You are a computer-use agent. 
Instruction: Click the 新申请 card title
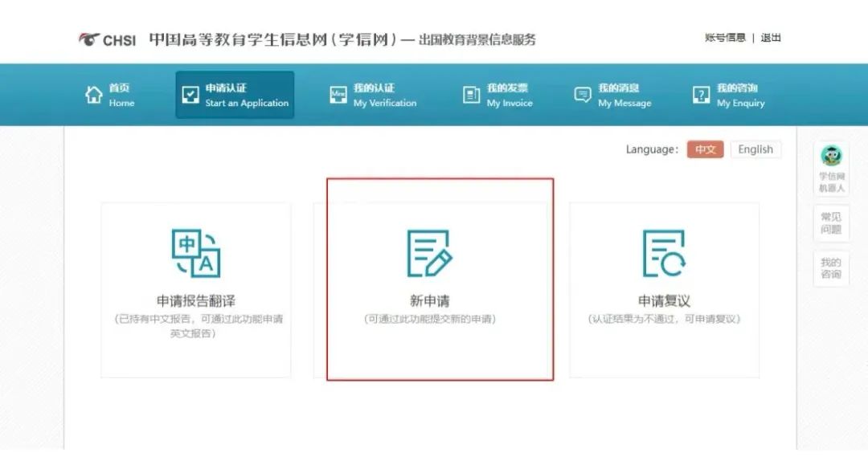tap(429, 301)
